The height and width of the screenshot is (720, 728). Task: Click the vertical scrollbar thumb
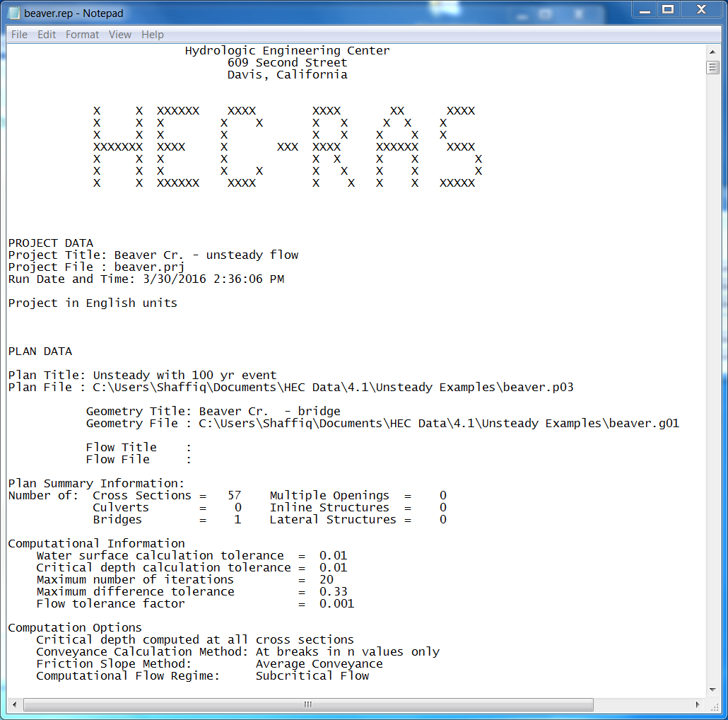[x=712, y=68]
